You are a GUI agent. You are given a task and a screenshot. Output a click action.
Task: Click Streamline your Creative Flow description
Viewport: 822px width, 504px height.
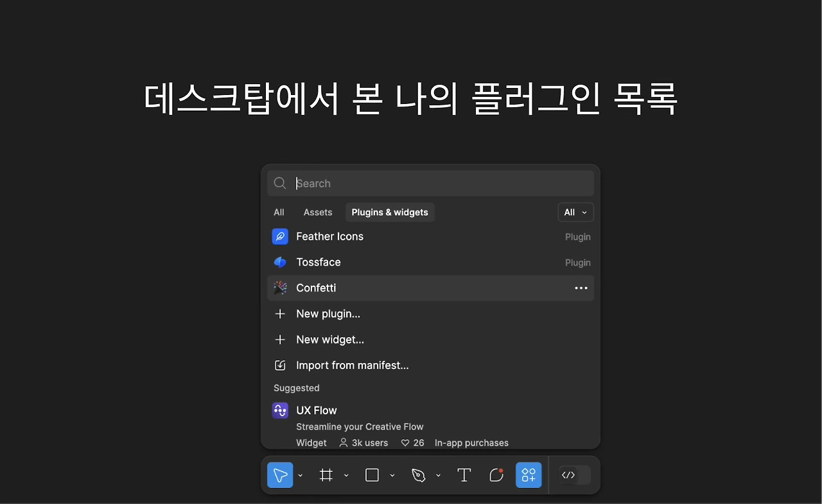point(360,427)
